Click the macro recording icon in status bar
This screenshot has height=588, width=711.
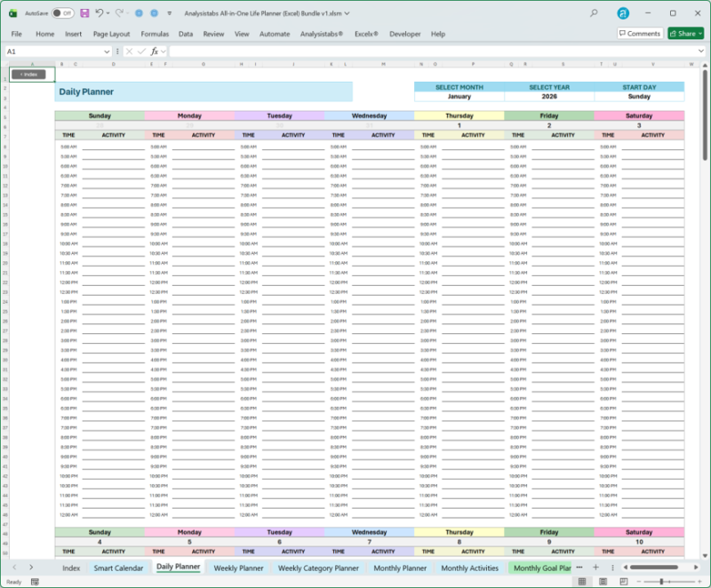pyautogui.click(x=34, y=582)
